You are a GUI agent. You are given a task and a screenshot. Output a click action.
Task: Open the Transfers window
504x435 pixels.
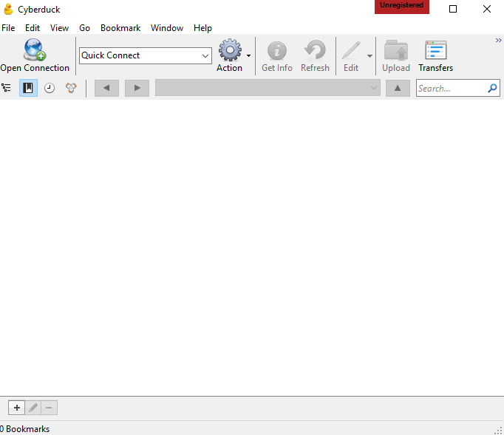435,50
